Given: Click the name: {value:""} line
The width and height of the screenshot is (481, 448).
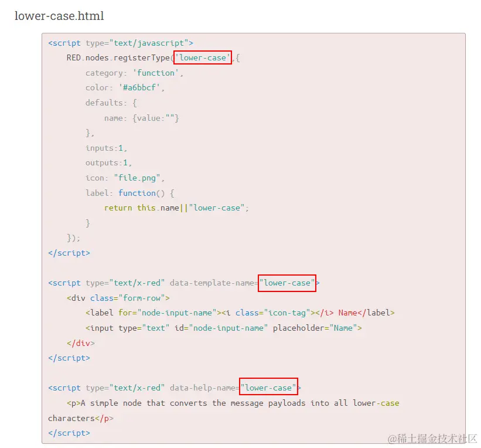Looking at the screenshot, I should coord(141,118).
